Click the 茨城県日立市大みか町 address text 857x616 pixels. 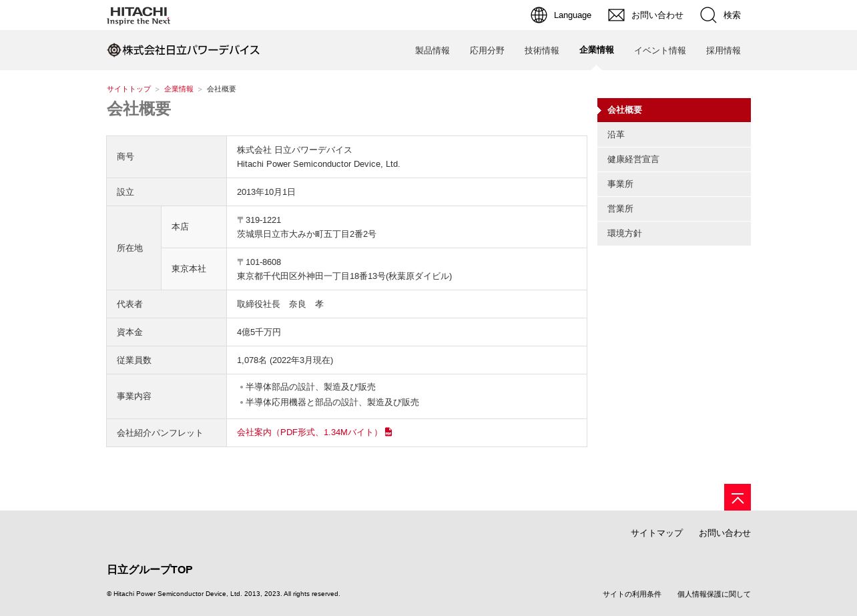tap(306, 234)
